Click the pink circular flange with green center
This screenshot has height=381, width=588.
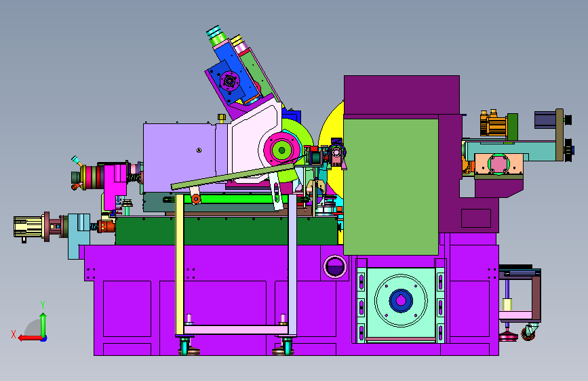[282, 150]
